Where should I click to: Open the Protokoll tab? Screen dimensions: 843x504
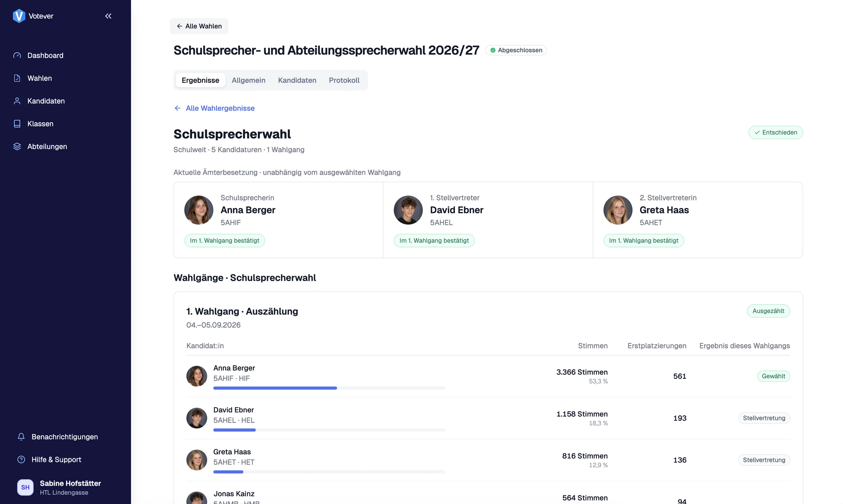344,80
